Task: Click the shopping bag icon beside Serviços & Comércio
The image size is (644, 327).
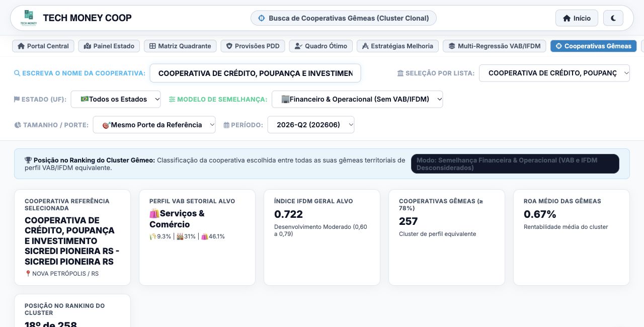Action: point(154,213)
